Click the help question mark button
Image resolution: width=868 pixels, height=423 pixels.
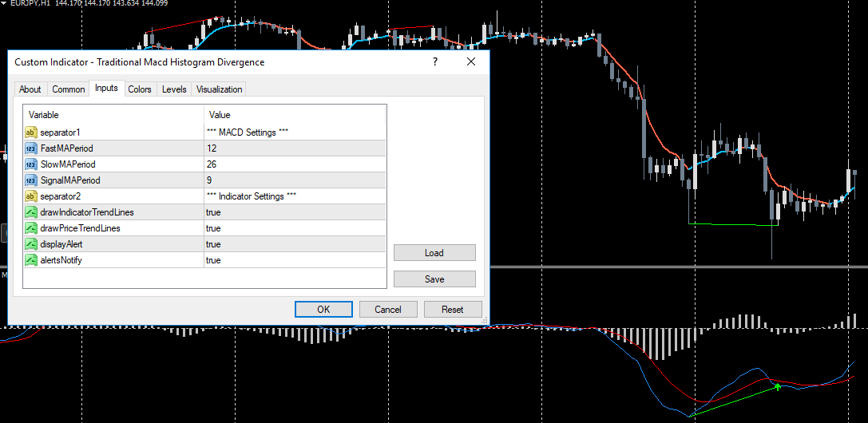435,62
